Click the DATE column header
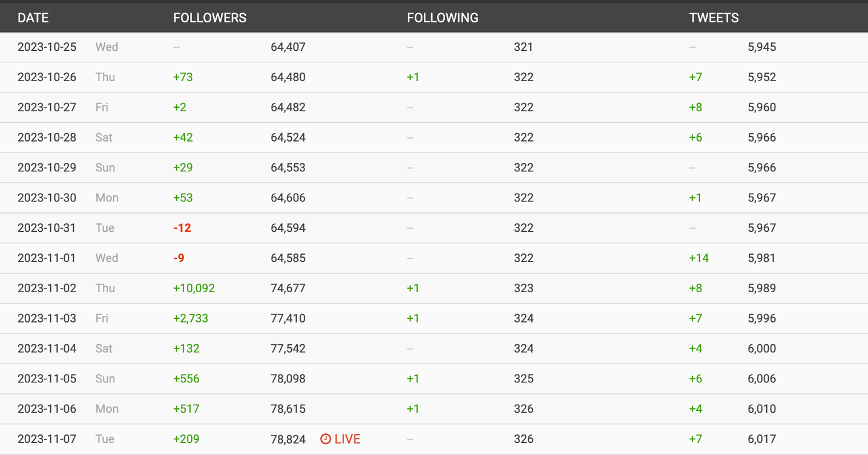Viewport: 868px width, 455px height. (x=33, y=18)
